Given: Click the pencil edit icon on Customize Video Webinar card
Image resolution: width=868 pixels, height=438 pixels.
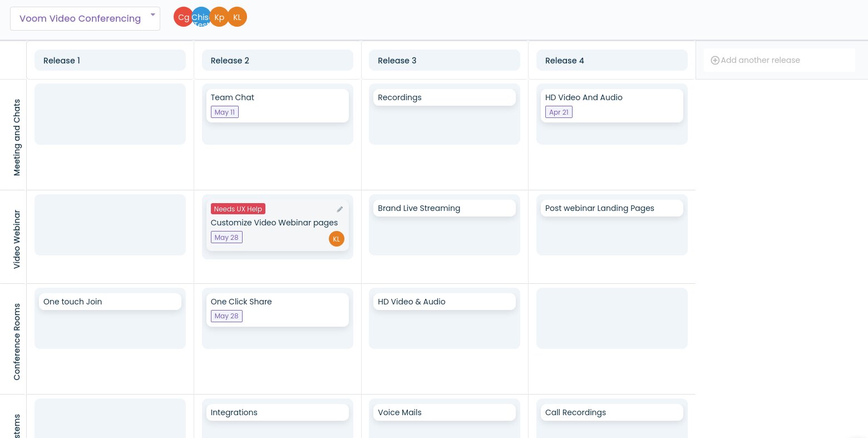Looking at the screenshot, I should coord(340,209).
